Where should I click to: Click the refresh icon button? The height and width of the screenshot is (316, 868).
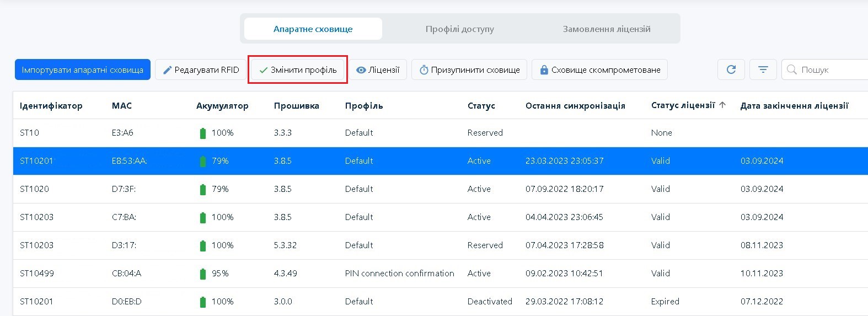(731, 69)
